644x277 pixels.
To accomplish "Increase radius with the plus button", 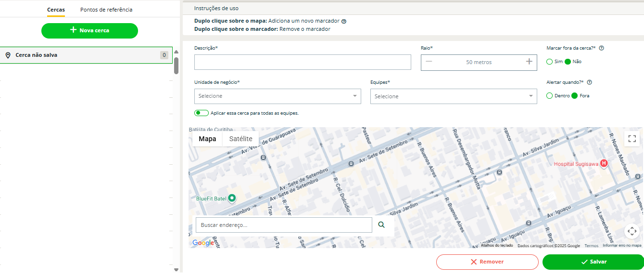I will tap(529, 62).
